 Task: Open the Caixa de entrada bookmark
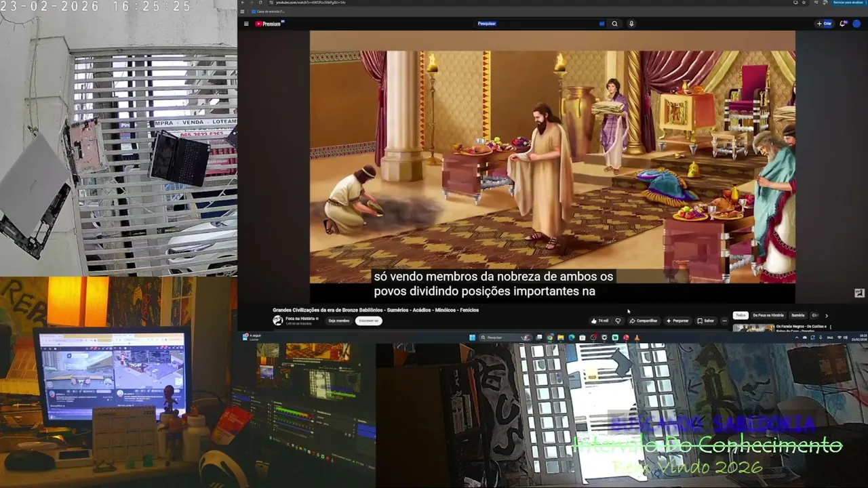(x=269, y=12)
